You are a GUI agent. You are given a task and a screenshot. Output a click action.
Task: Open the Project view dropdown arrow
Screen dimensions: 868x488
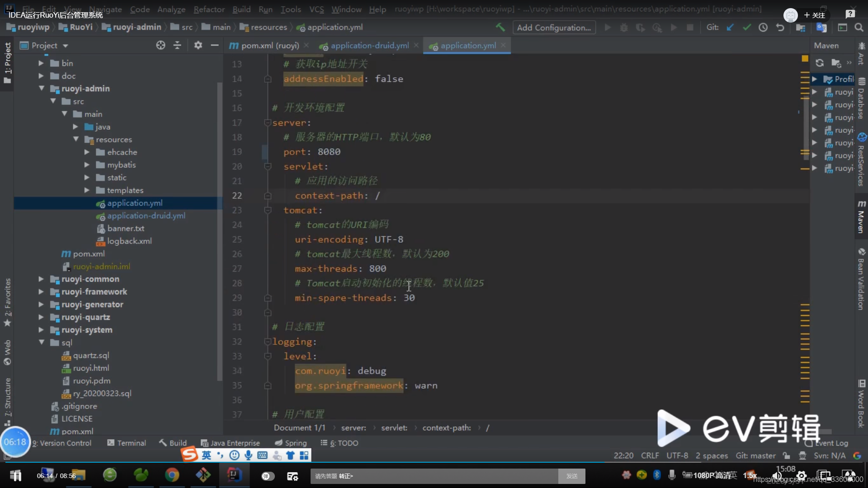[65, 46]
